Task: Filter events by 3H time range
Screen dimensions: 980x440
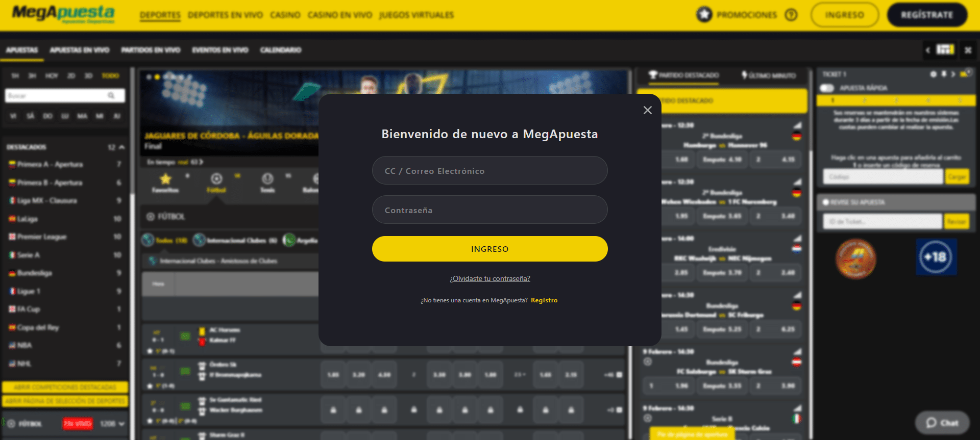Action: [x=32, y=75]
